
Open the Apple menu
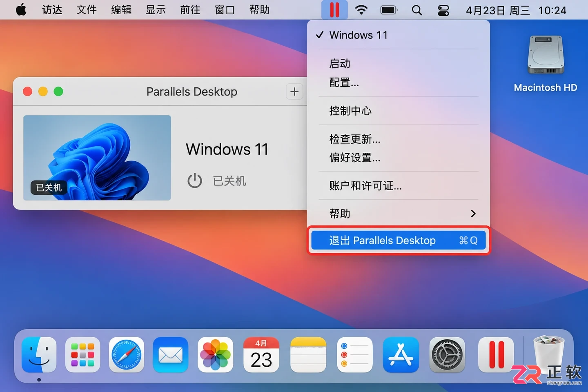(x=21, y=10)
